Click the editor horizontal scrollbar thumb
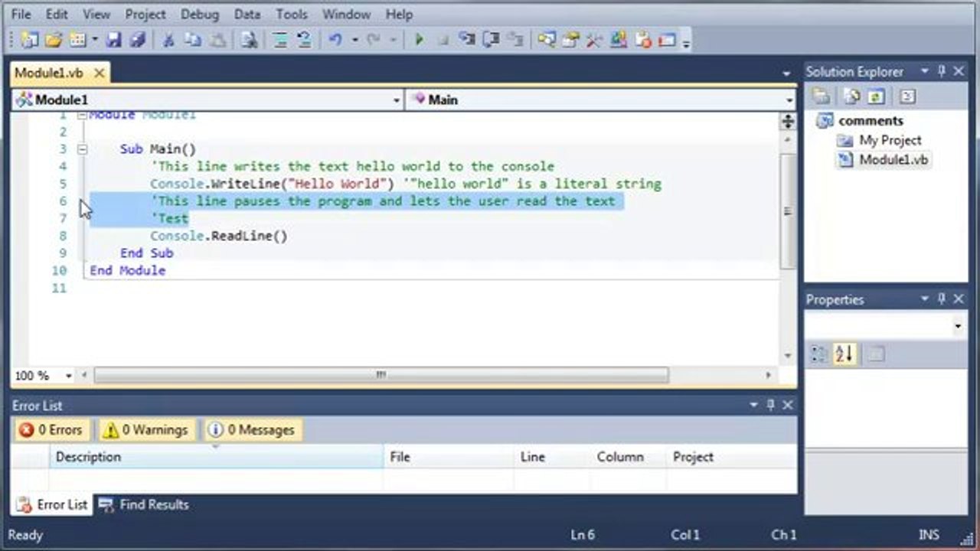The image size is (980, 551). 381,375
